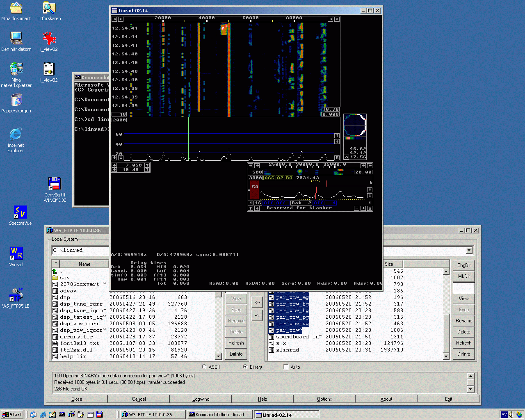Click up arrow right of the high-resolution spectrum curve
Screen dimensions: 525x420
click(370, 189)
